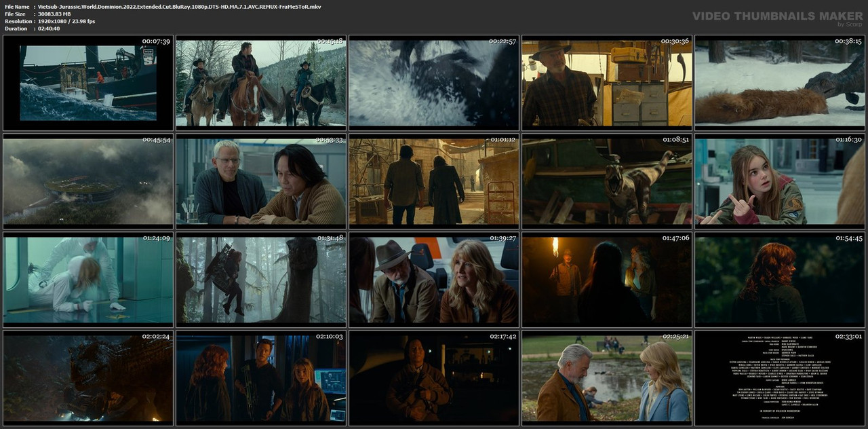
Task: Open the street scene thumbnail at 01:01:12
Action: 434,181
